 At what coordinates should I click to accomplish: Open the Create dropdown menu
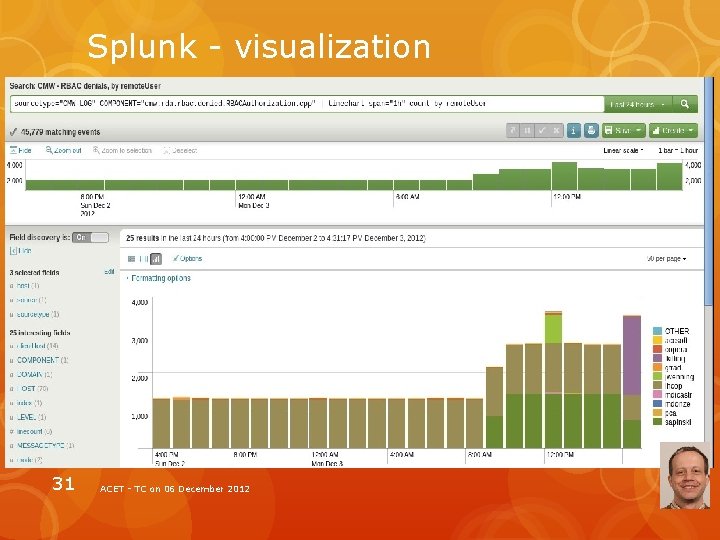pyautogui.click(x=673, y=131)
